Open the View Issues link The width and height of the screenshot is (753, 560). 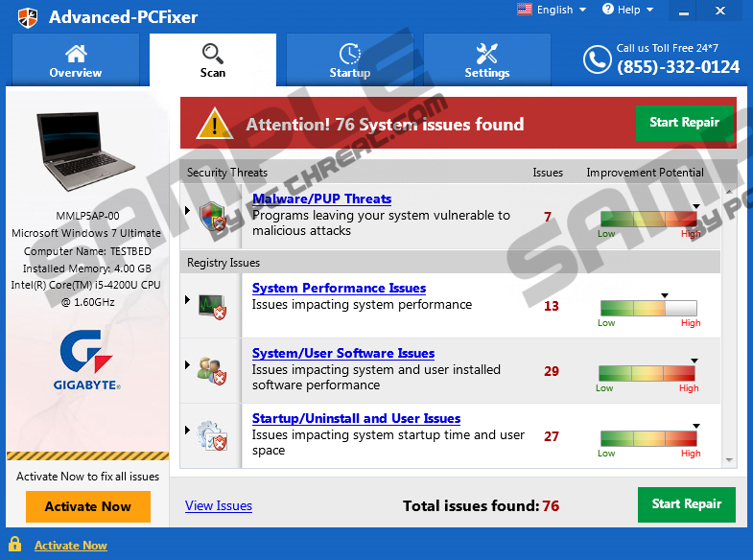[219, 505]
